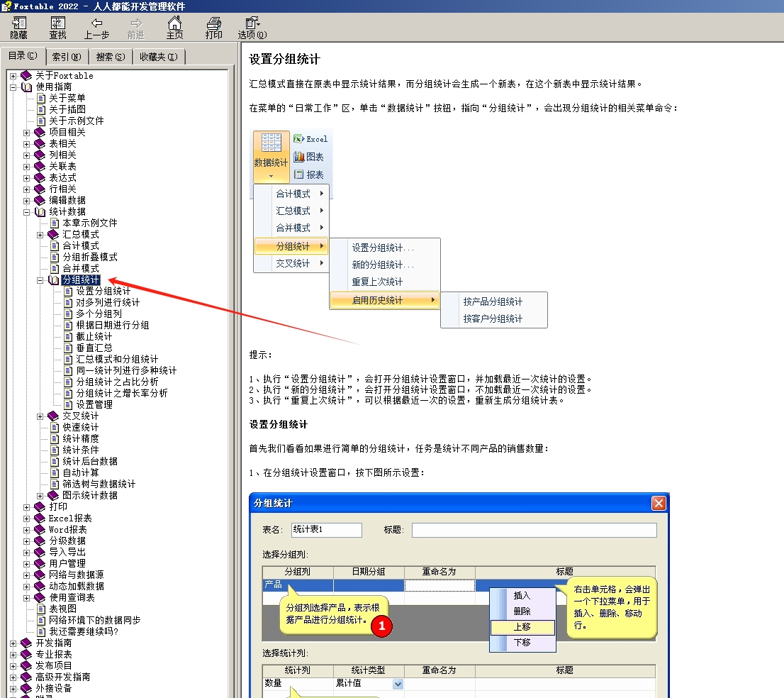Click the 查找 (Find) toolbar icon
The width and height of the screenshot is (784, 698).
[57, 24]
